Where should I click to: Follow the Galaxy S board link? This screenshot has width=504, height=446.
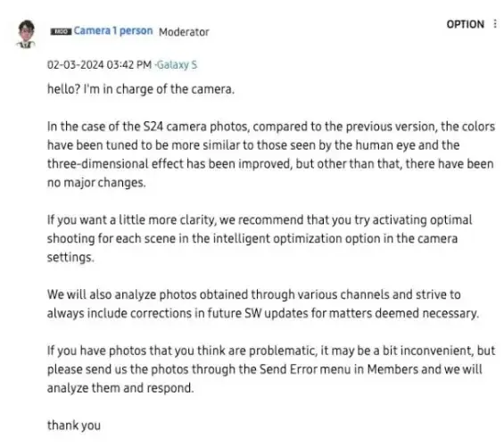pyautogui.click(x=177, y=64)
